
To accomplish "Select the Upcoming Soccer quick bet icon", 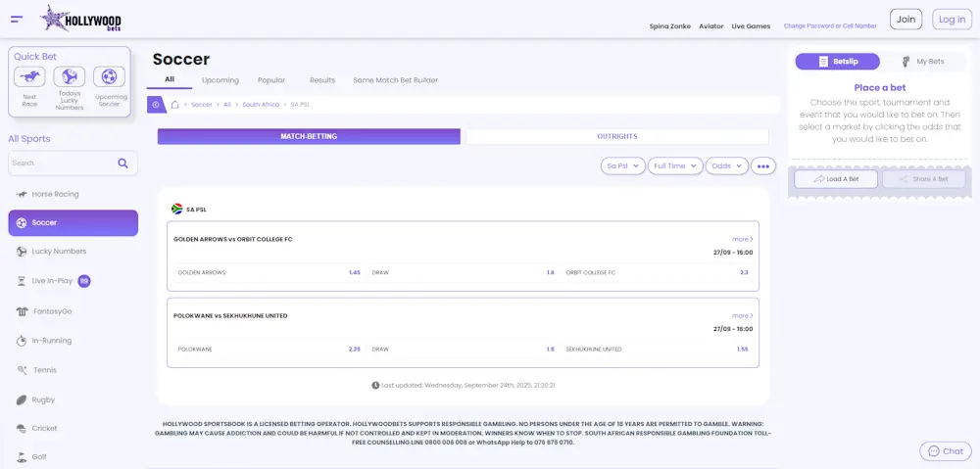I will tap(109, 76).
